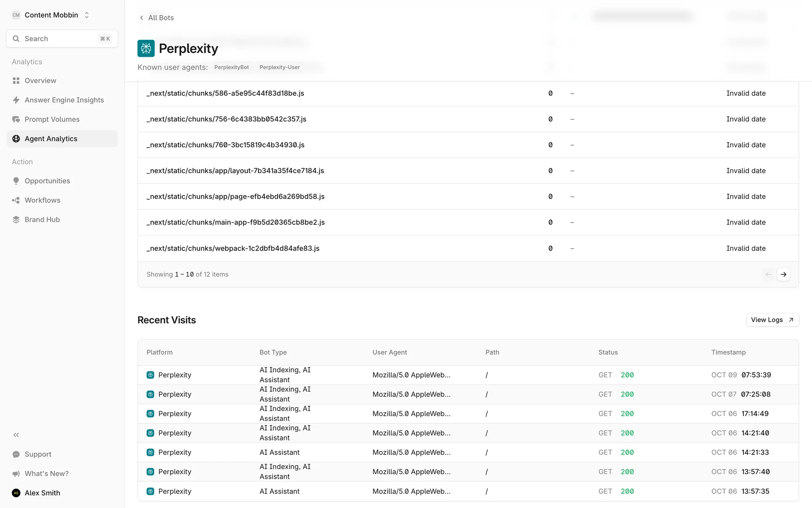This screenshot has height=508, width=812.
Task: Expand the Content Mobbin workspace switcher
Action: pyautogui.click(x=51, y=15)
